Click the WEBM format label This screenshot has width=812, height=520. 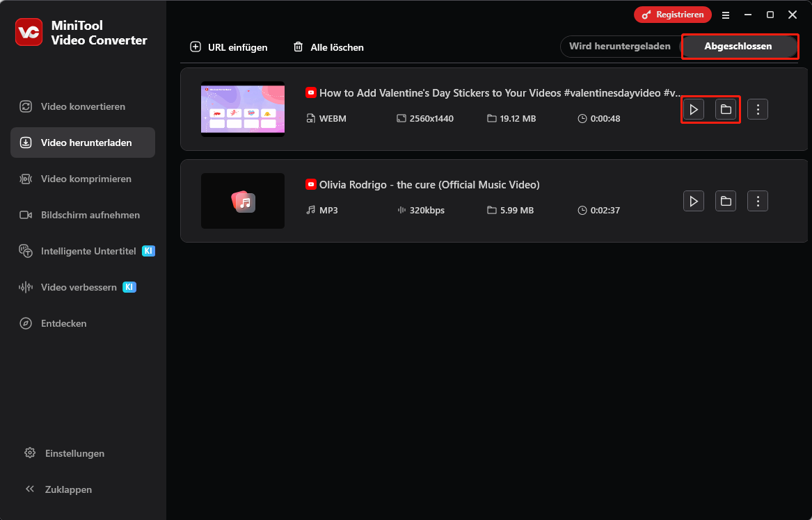tap(333, 118)
